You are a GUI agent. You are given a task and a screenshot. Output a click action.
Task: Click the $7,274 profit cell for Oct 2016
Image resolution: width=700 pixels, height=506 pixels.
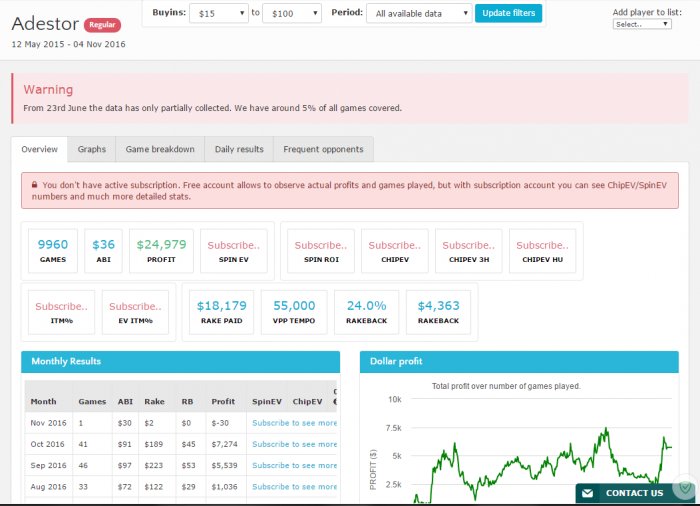click(x=225, y=444)
